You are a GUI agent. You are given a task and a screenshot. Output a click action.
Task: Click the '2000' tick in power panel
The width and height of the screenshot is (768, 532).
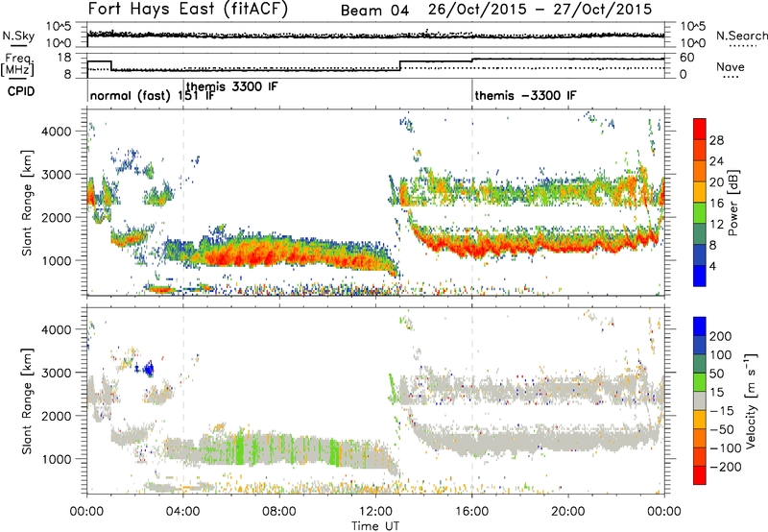(x=57, y=217)
